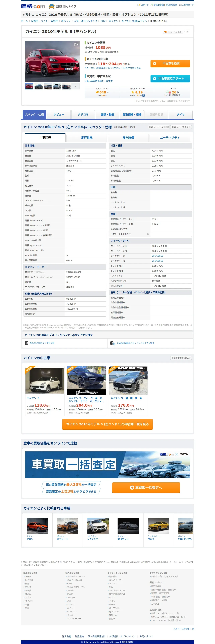This screenshot has width=215, height=644.
Task: Switch to the クチコミ tab
Action: [x=83, y=115]
